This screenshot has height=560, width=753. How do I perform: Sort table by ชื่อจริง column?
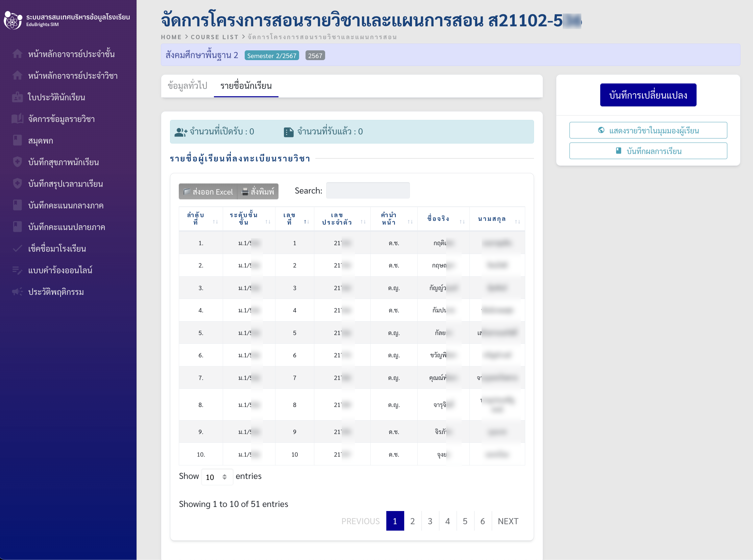(462, 222)
